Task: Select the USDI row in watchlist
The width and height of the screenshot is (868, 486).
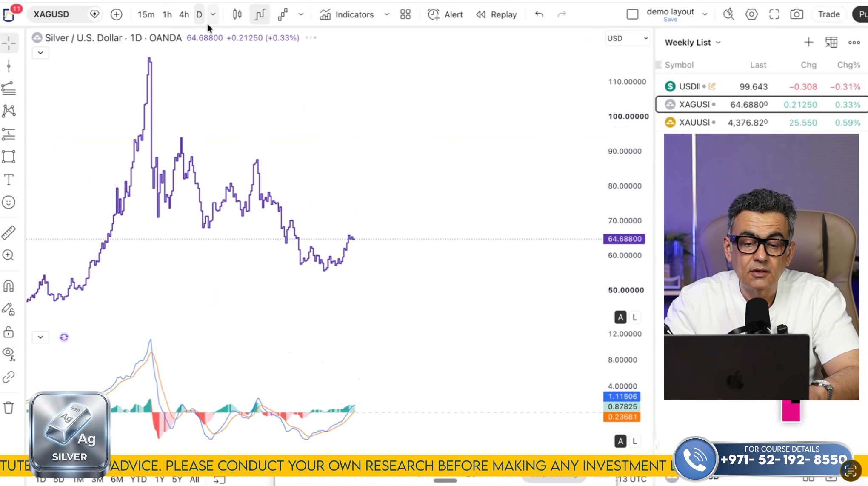Action: point(762,87)
